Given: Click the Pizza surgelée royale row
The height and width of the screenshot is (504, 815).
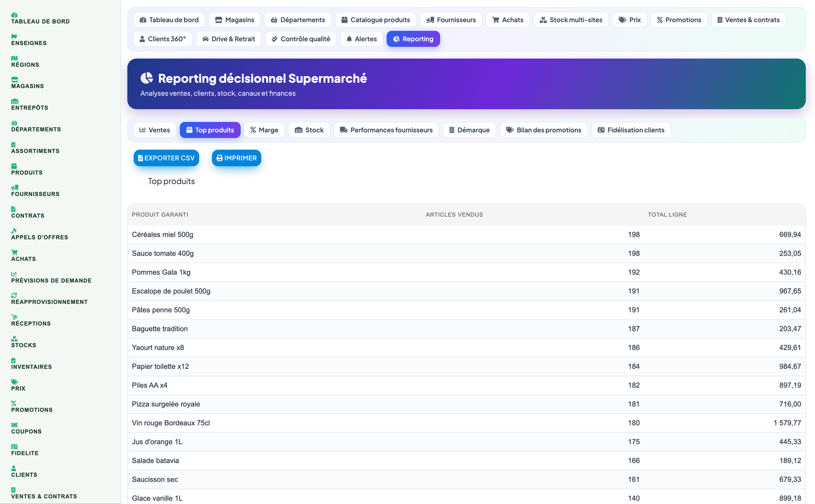Looking at the screenshot, I should [x=466, y=404].
